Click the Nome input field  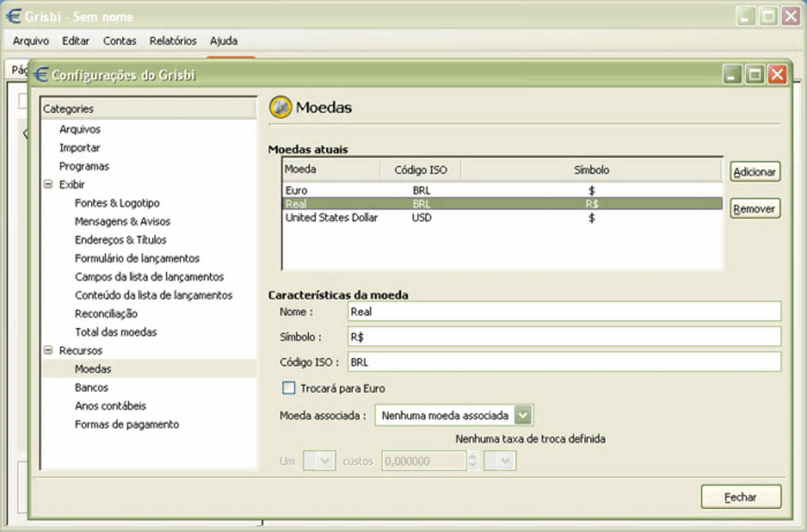[565, 311]
